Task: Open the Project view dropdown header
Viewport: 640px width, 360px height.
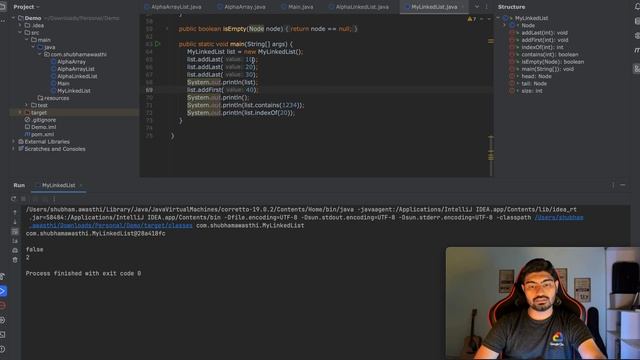Action: click(x=27, y=7)
